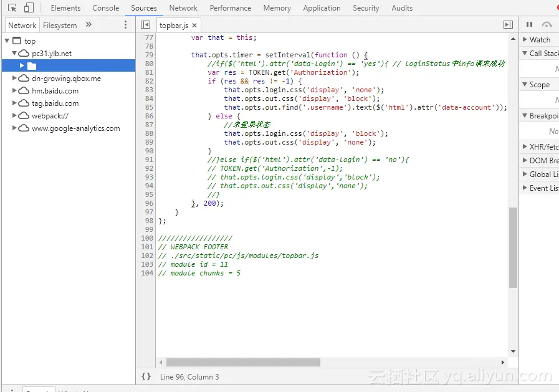Open the Audits panel tab
559x392 pixels.
coord(402,8)
